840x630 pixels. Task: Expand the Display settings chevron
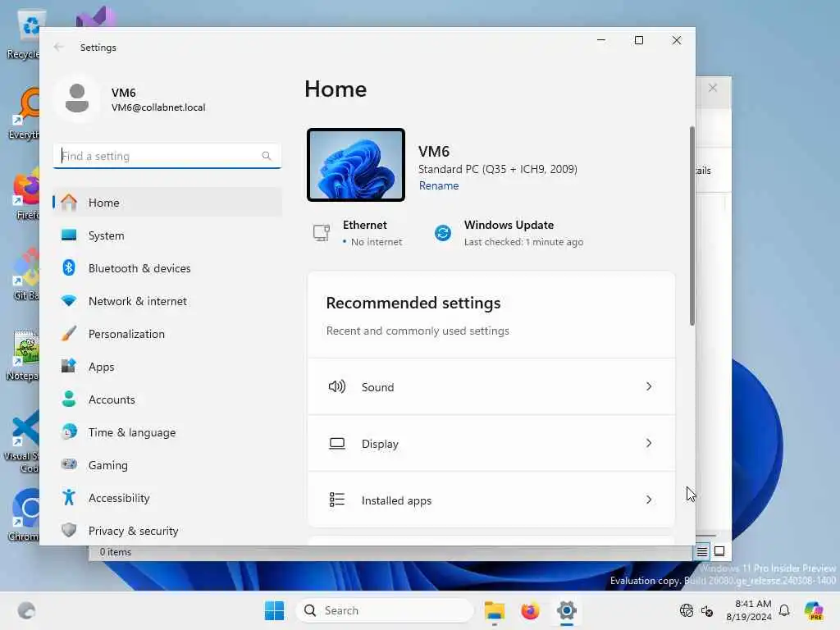coord(649,443)
